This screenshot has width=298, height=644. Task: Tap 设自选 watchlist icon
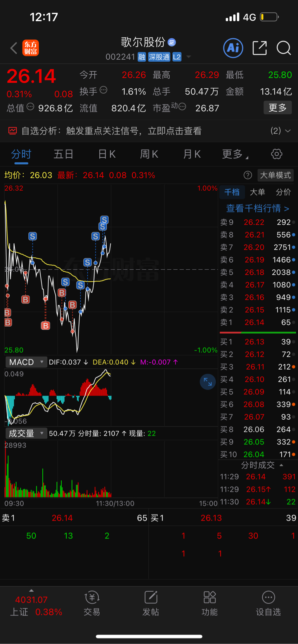(269, 598)
